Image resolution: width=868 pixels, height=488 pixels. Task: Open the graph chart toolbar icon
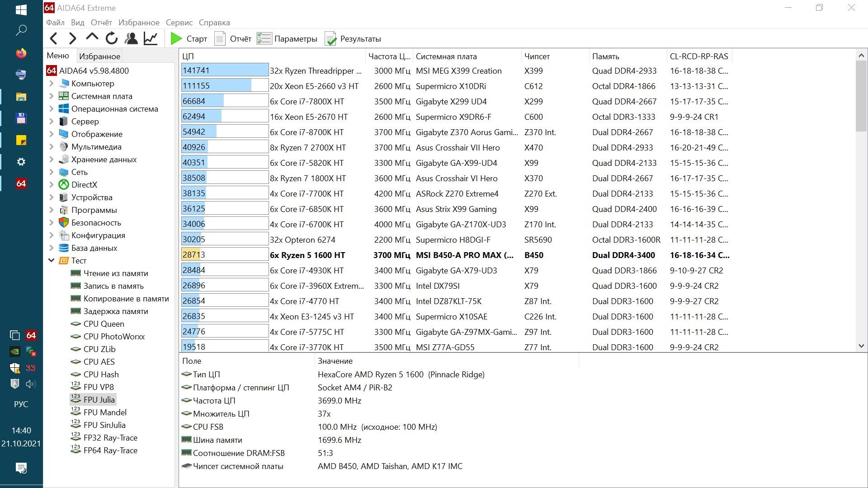click(151, 39)
